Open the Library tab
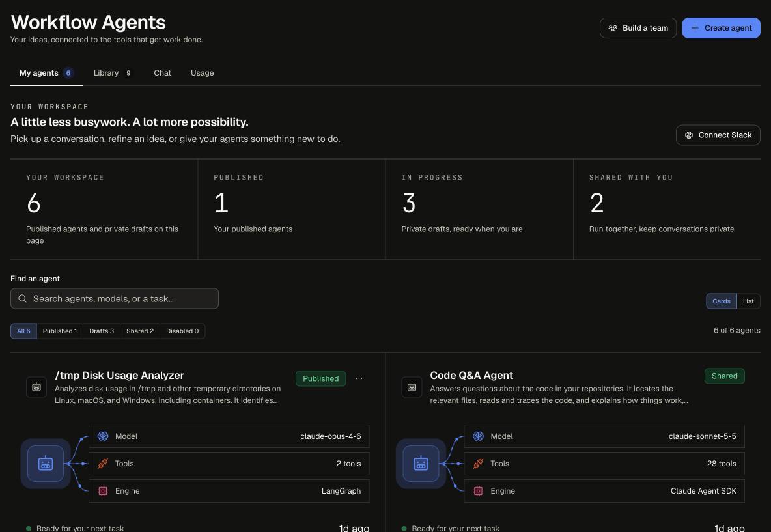 click(113, 73)
